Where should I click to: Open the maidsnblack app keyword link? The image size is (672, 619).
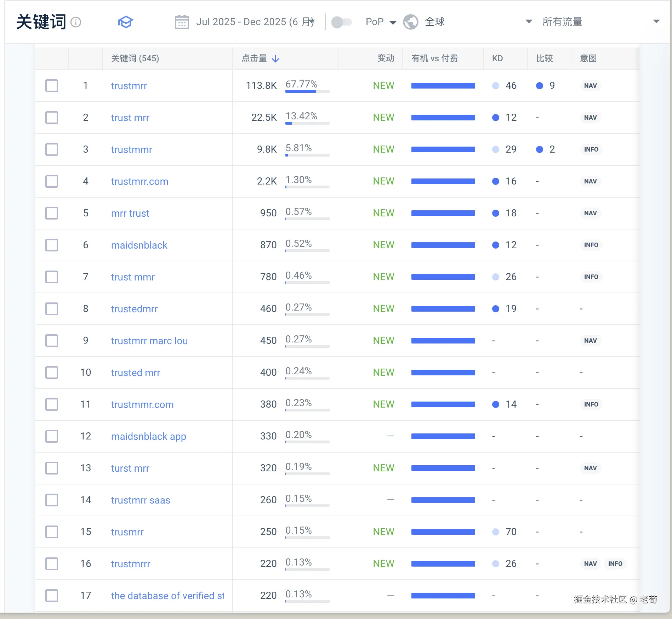(x=149, y=437)
